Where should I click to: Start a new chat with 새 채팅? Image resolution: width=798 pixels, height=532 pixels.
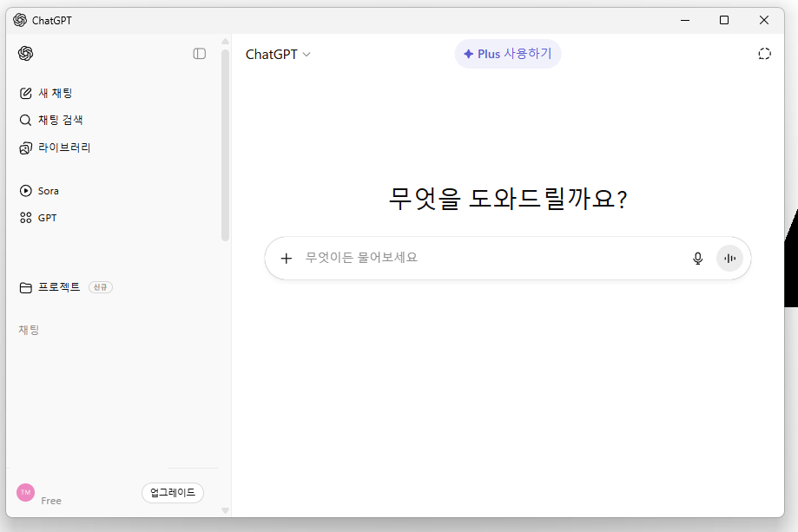46,93
